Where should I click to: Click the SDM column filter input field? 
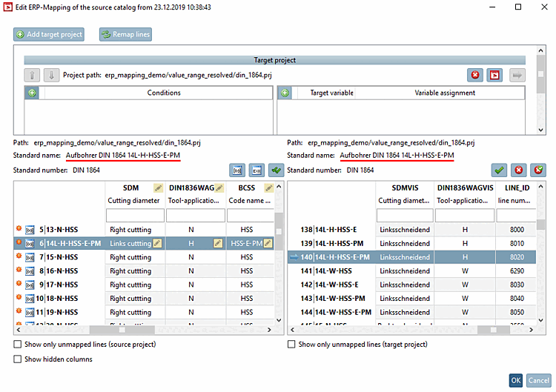[x=133, y=216]
